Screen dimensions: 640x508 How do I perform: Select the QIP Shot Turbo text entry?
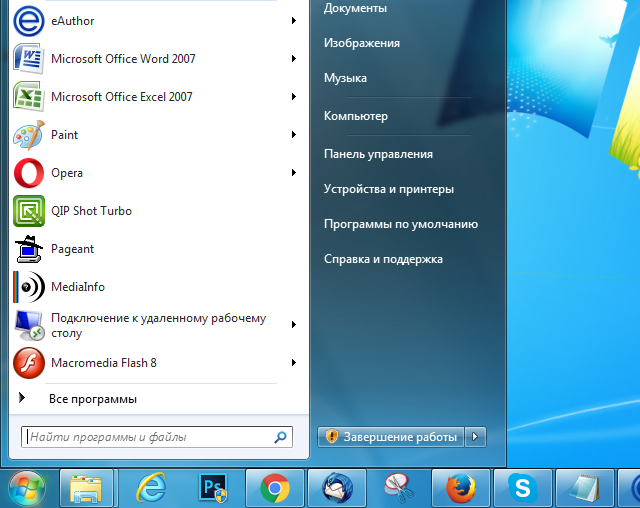[x=91, y=211]
